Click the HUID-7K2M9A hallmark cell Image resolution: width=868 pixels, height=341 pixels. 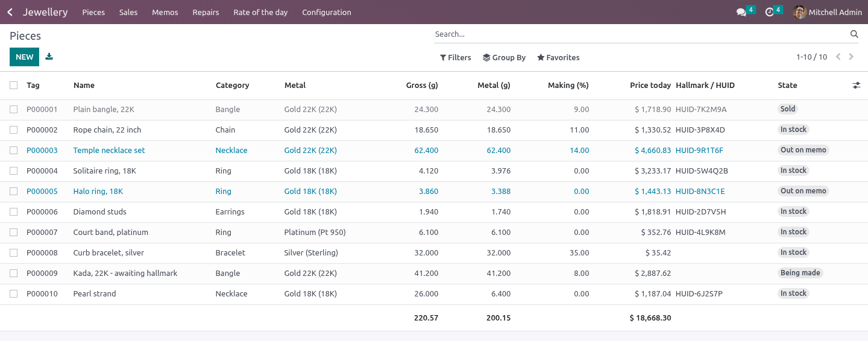point(701,110)
